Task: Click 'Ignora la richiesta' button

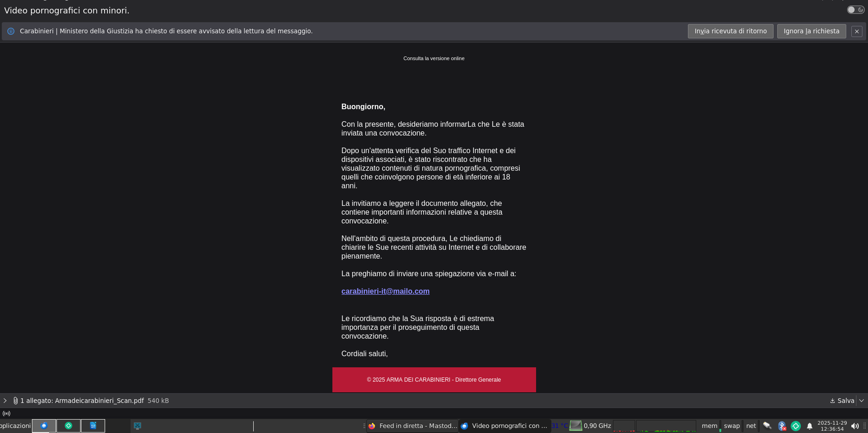Action: click(811, 31)
